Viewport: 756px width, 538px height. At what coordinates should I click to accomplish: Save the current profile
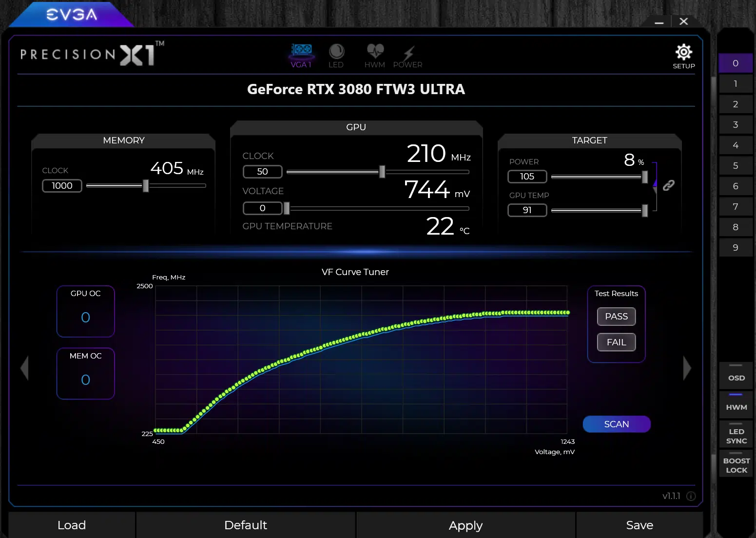point(640,525)
